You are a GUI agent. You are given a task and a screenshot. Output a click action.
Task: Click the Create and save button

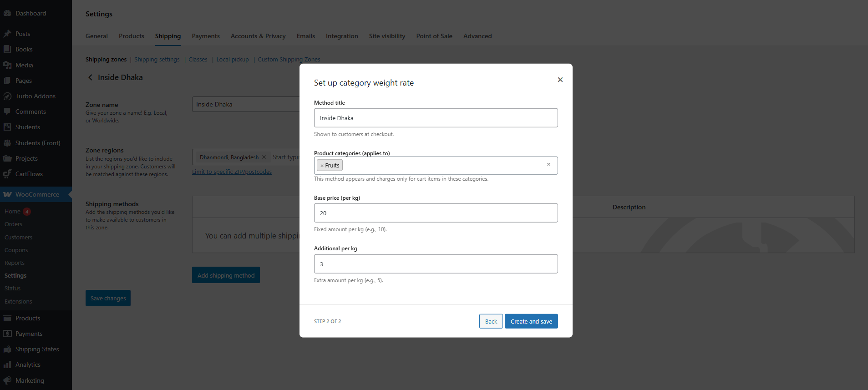(531, 321)
